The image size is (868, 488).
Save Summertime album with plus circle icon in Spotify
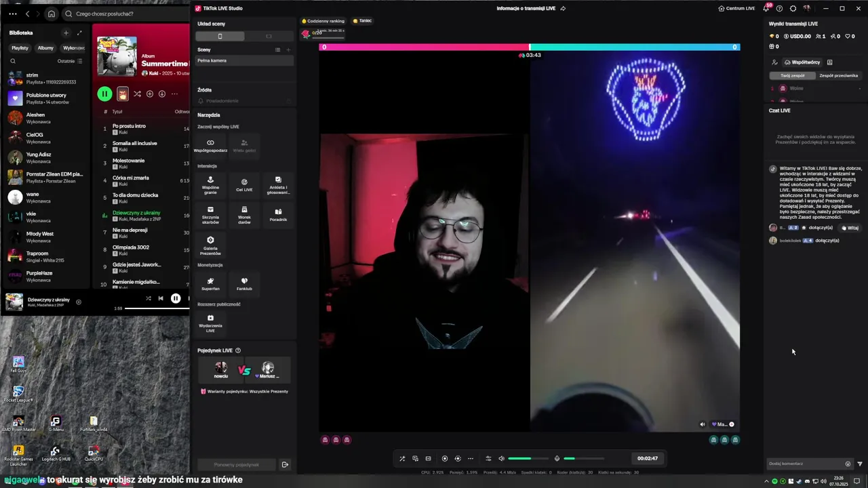[150, 94]
